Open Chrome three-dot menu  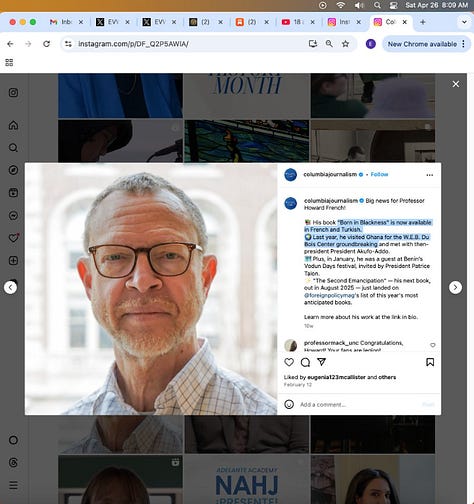click(464, 44)
